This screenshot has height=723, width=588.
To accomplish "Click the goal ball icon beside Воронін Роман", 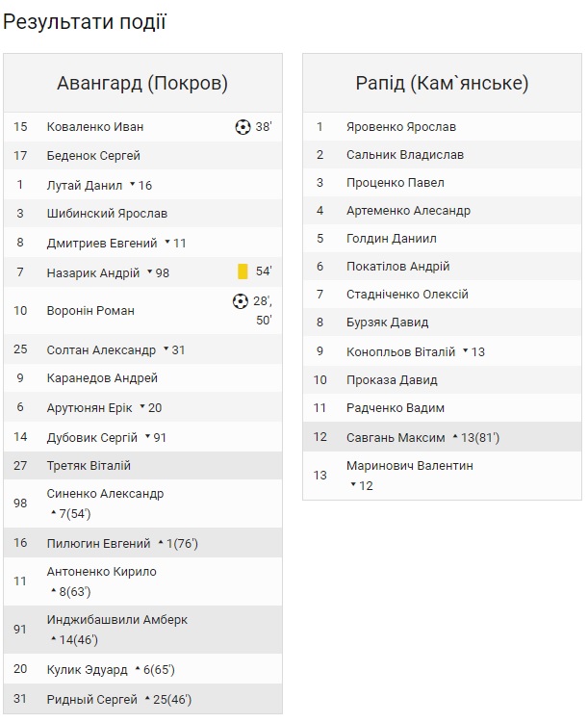I will click(x=241, y=301).
